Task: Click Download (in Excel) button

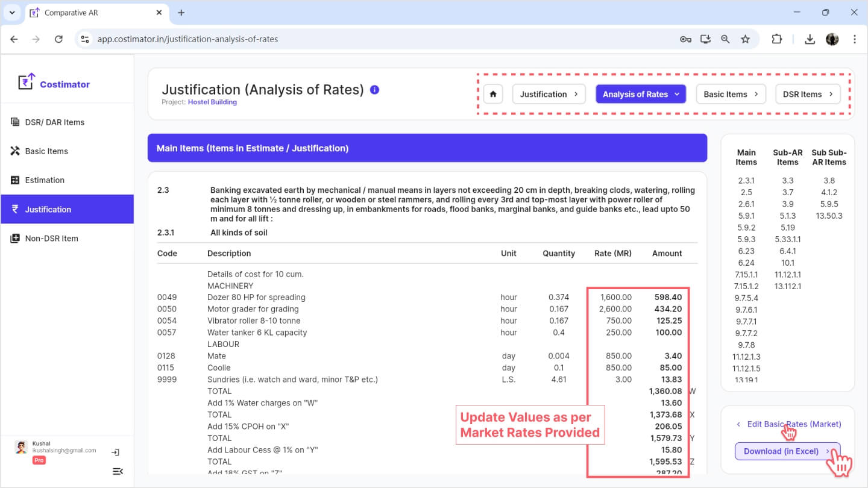Action: coord(787,451)
